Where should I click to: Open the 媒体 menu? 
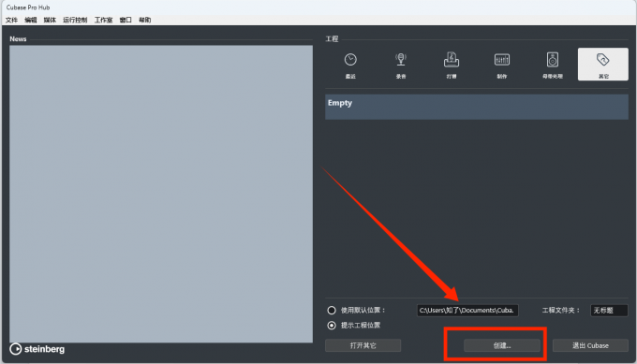point(50,20)
